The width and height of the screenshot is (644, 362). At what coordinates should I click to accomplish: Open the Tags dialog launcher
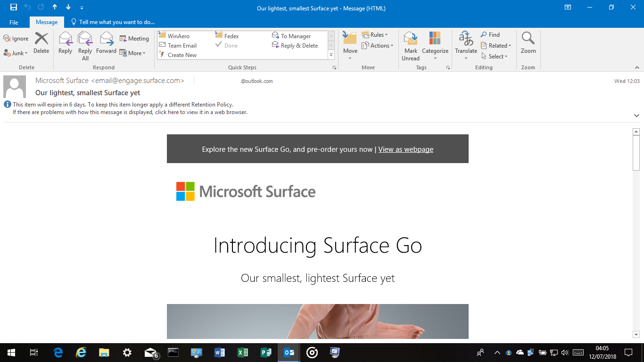coord(448,68)
